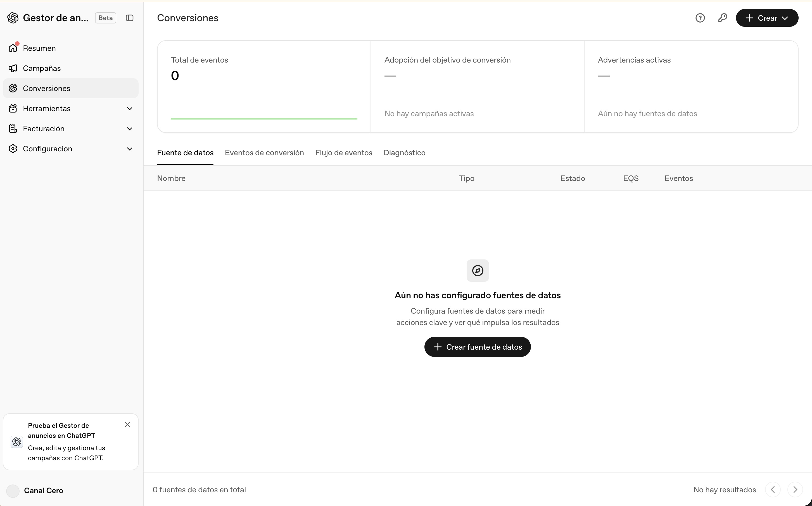
Task: Switch to Flujo de eventos tab
Action: (344, 153)
